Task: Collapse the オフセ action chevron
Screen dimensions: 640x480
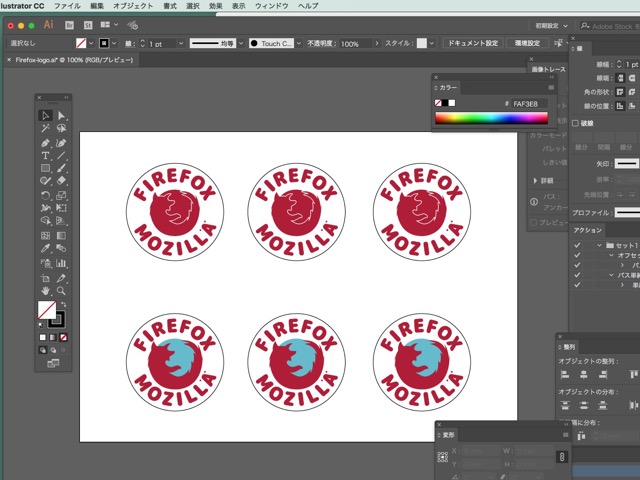Action: pos(611,255)
